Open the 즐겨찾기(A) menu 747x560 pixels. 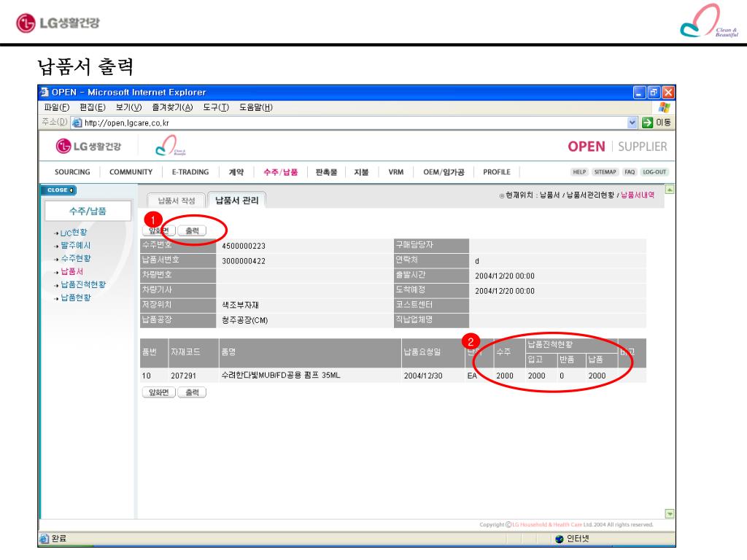tap(172, 108)
